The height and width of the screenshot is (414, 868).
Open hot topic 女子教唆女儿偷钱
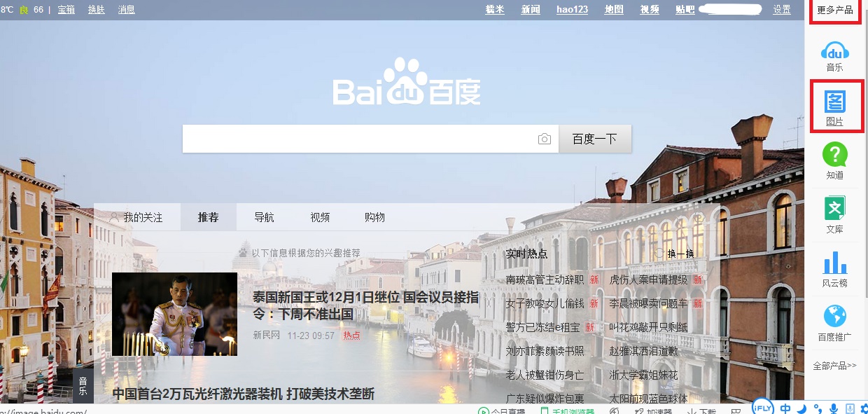tap(545, 303)
